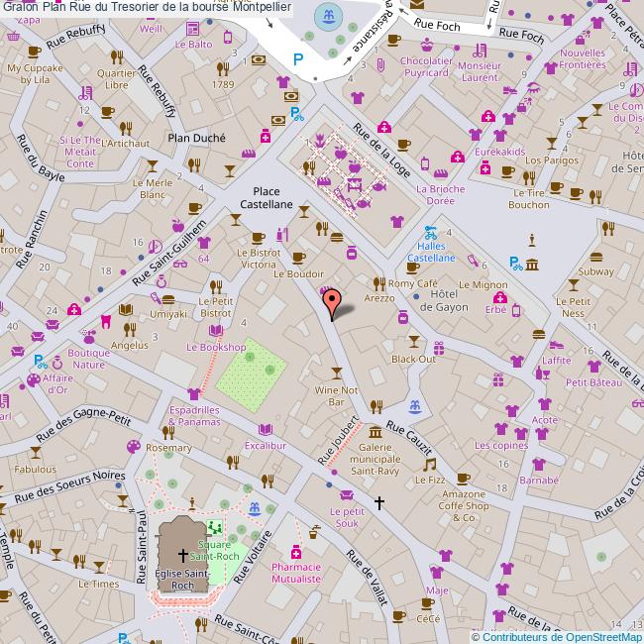Click the Wine Not Bar cocktail icon

click(x=337, y=372)
